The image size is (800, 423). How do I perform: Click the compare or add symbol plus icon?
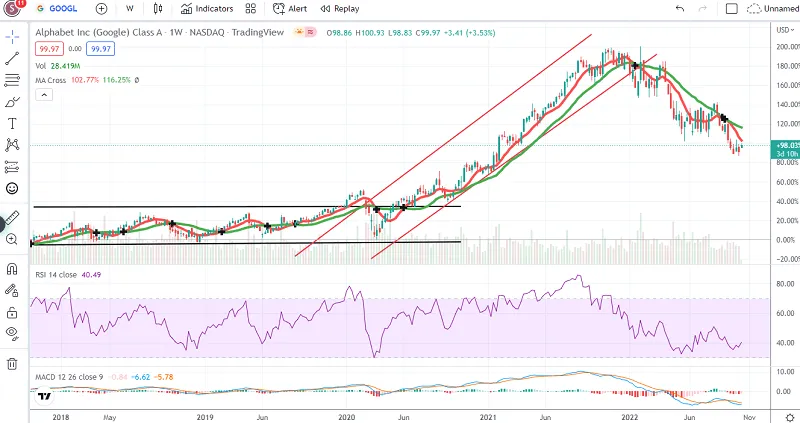[101, 9]
